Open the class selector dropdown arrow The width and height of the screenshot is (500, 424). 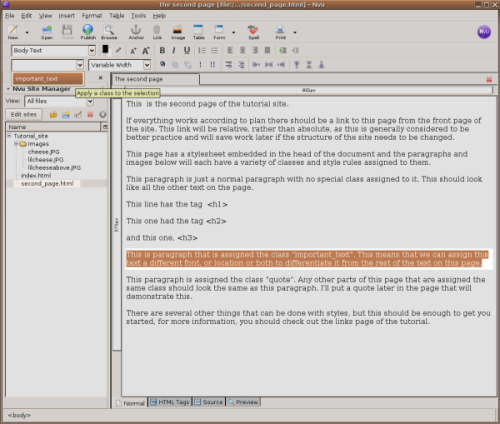(80, 65)
